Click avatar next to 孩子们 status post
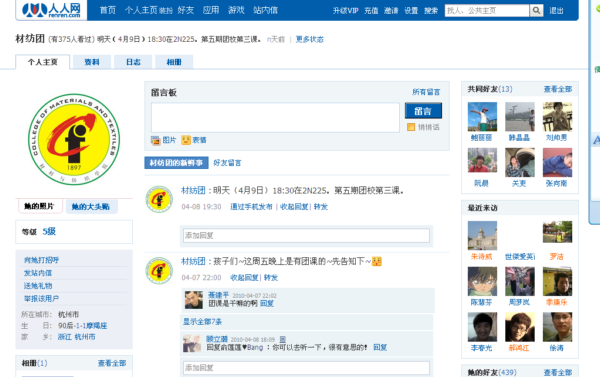 point(159,271)
